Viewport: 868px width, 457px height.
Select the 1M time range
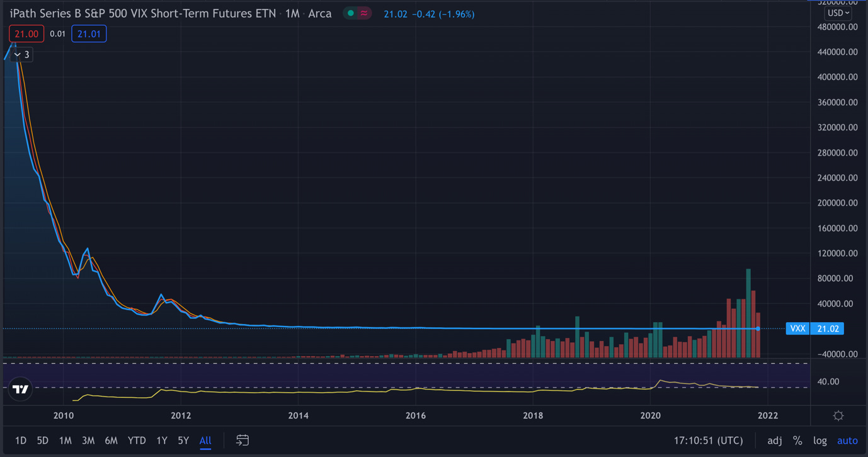pyautogui.click(x=65, y=441)
